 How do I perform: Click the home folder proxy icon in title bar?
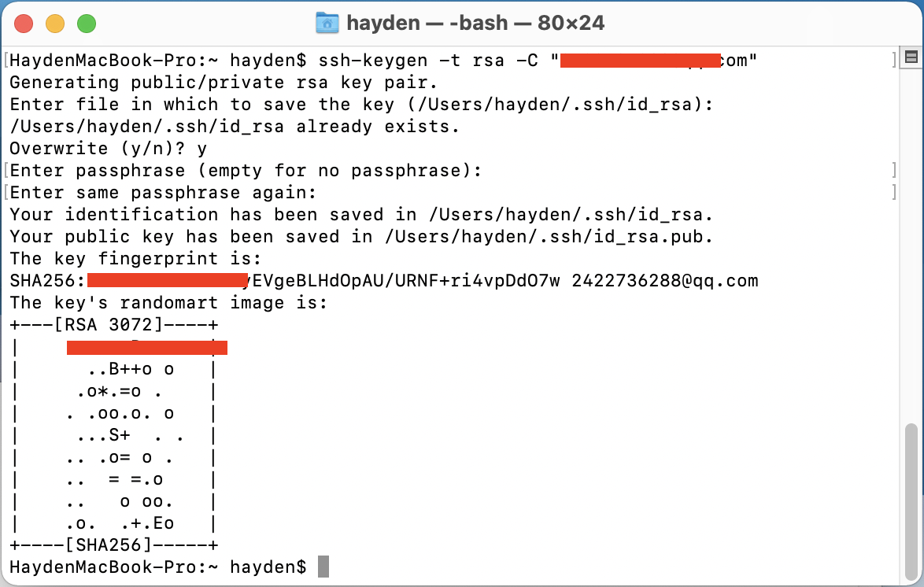[x=327, y=23]
